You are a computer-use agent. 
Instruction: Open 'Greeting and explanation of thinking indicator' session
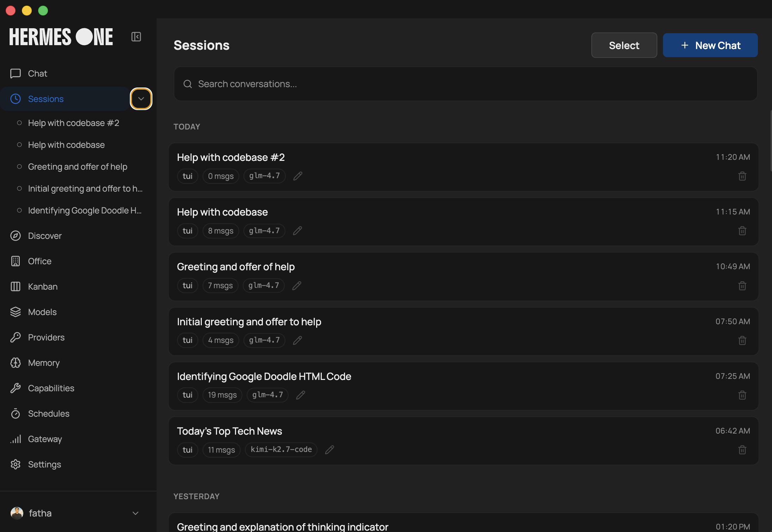pos(464,522)
